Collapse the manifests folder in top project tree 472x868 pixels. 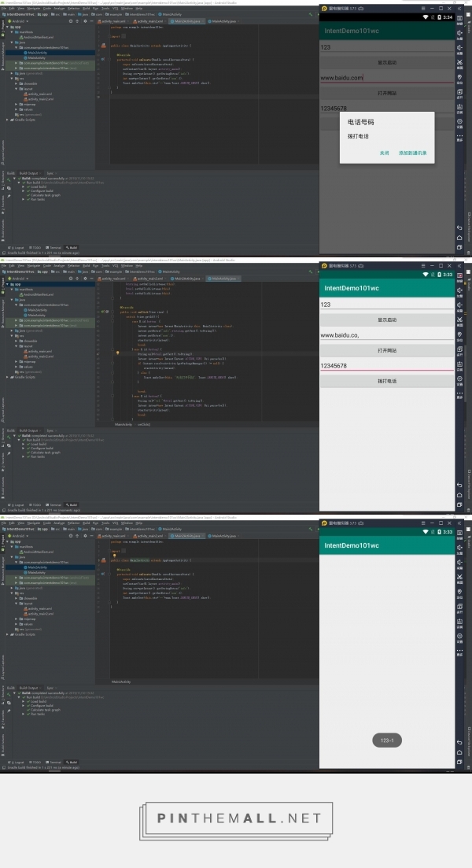click(x=12, y=32)
